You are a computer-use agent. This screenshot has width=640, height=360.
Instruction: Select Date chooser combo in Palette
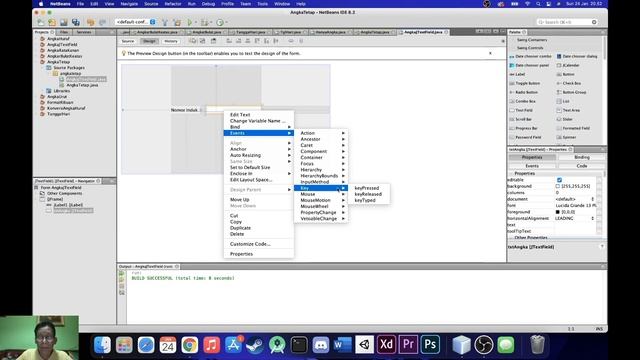click(x=531, y=56)
